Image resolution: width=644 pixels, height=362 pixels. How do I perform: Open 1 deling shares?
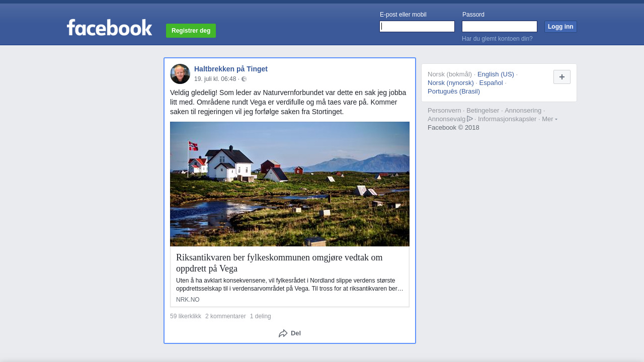click(x=260, y=316)
